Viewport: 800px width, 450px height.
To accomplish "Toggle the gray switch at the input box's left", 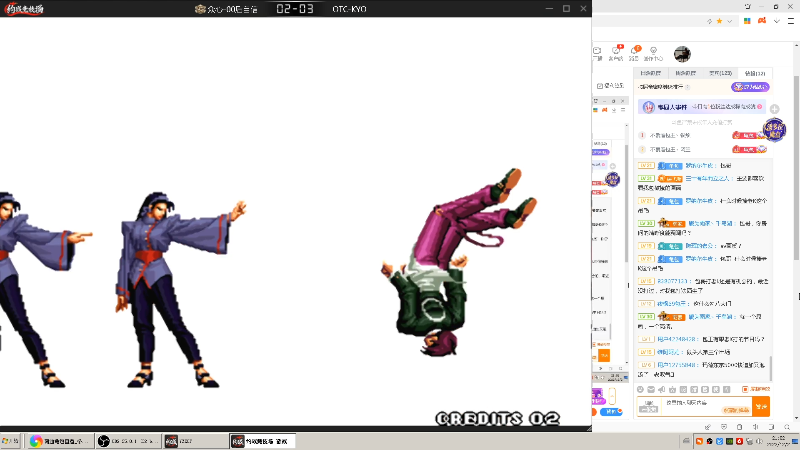I will click(x=648, y=407).
